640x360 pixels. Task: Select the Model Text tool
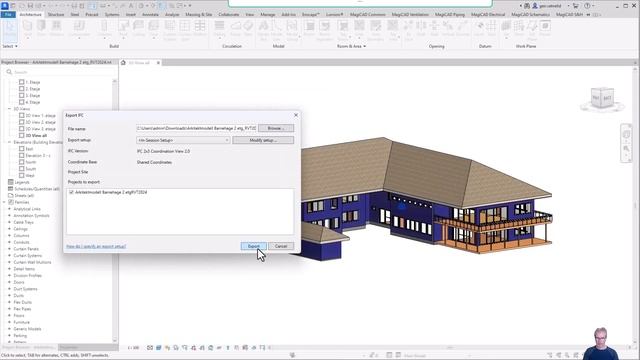(264, 30)
